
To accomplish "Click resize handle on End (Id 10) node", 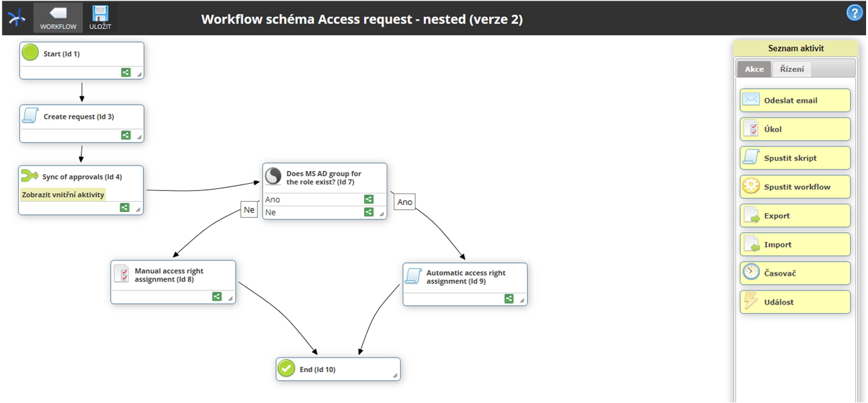I will [395, 375].
